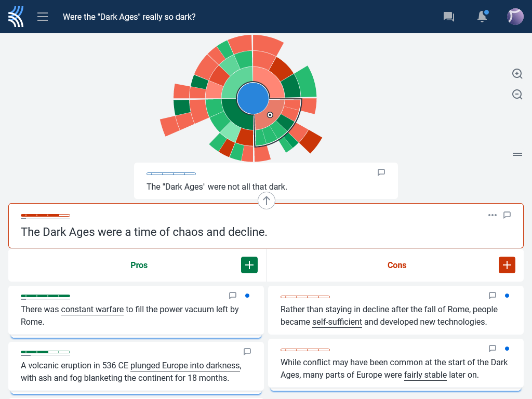
Task: Zoom out of the sunburst diagram
Action: [x=517, y=95]
